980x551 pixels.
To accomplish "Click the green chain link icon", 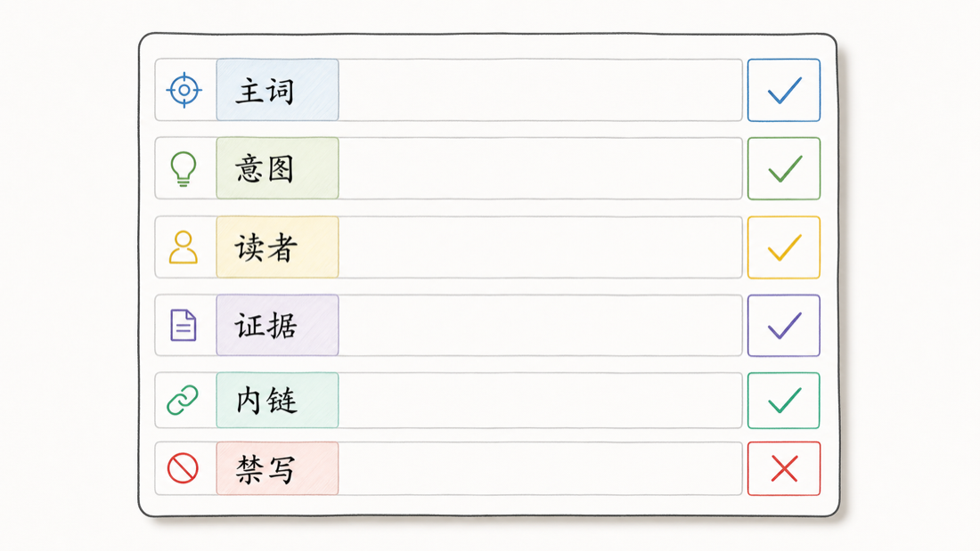I will click(x=183, y=400).
